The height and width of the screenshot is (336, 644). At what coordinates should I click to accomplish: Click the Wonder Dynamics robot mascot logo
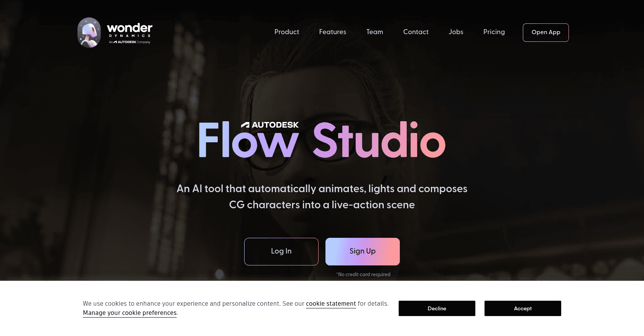click(x=89, y=33)
